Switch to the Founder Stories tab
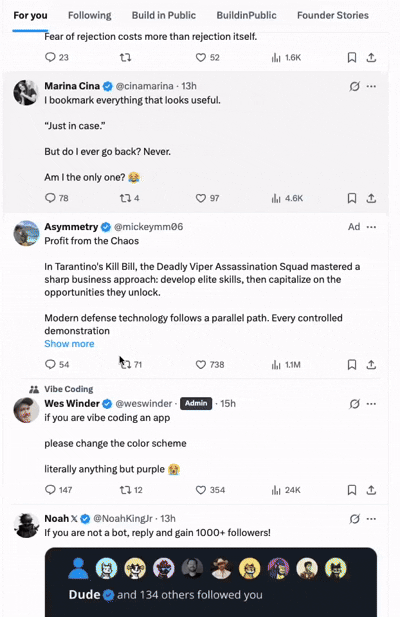The height and width of the screenshot is (617, 400). coord(333,15)
